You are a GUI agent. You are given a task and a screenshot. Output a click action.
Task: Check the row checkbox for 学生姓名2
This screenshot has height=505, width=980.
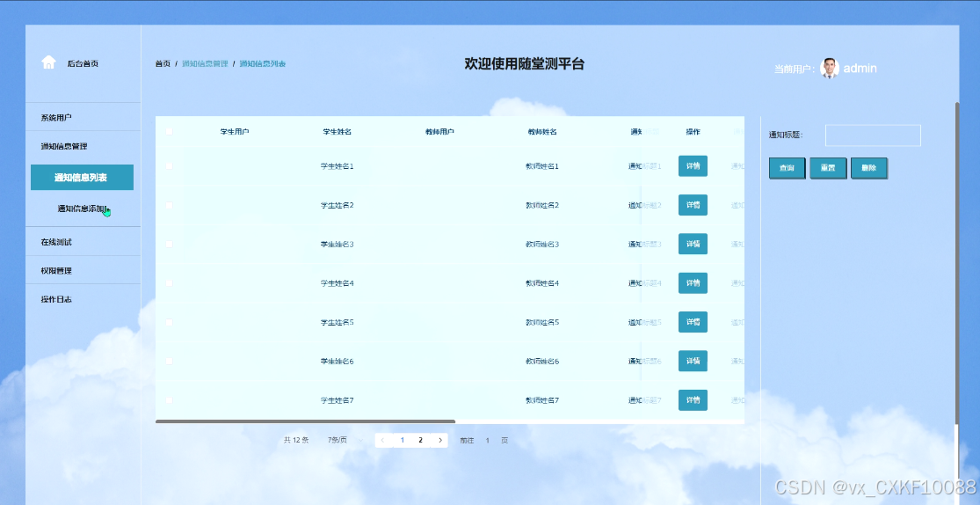169,205
